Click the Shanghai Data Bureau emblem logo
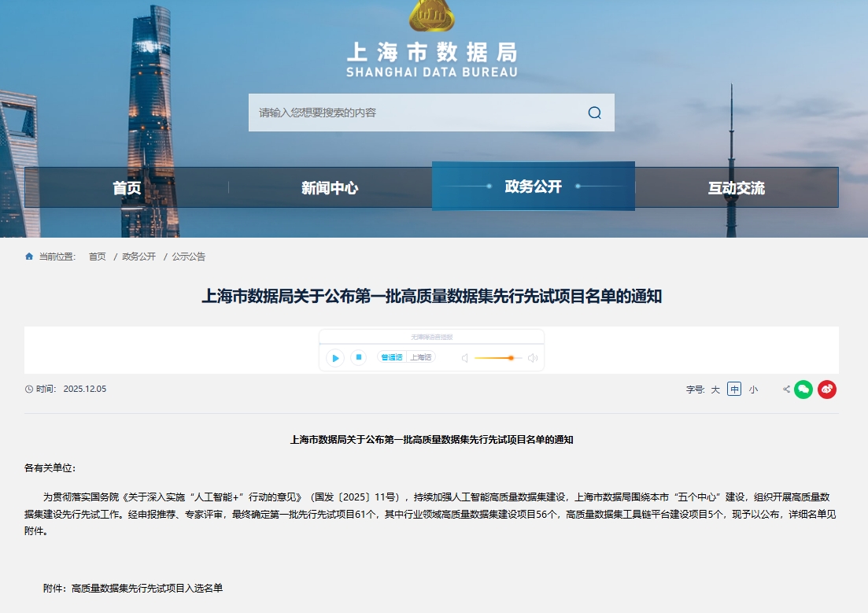 (x=432, y=17)
